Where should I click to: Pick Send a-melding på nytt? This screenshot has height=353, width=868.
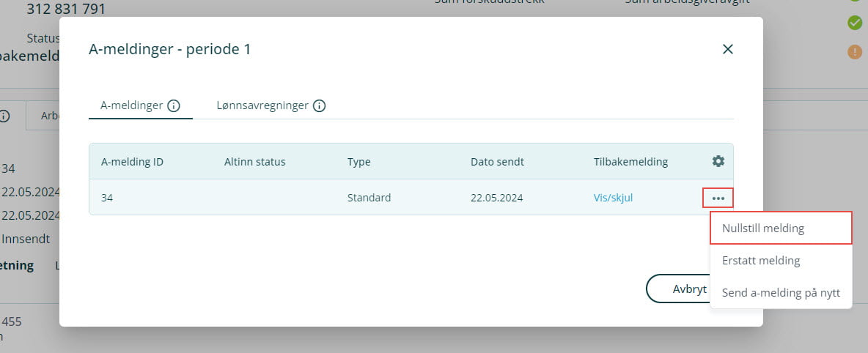click(x=781, y=293)
